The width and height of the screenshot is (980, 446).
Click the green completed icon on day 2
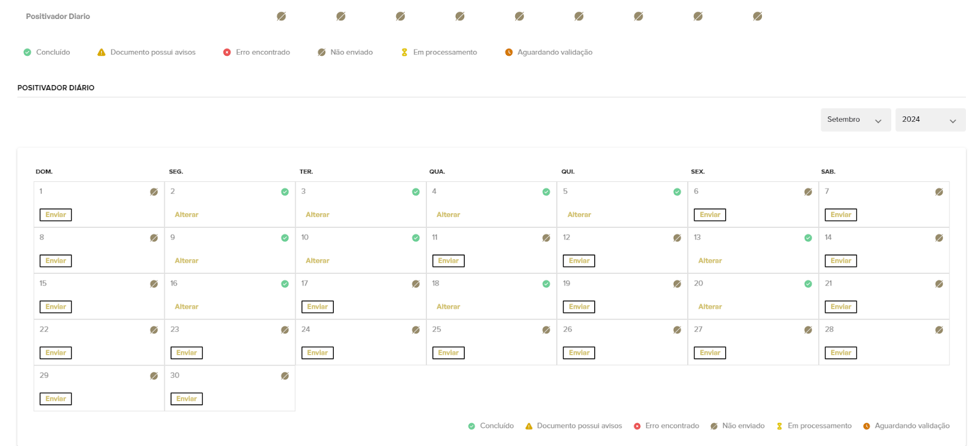click(285, 192)
